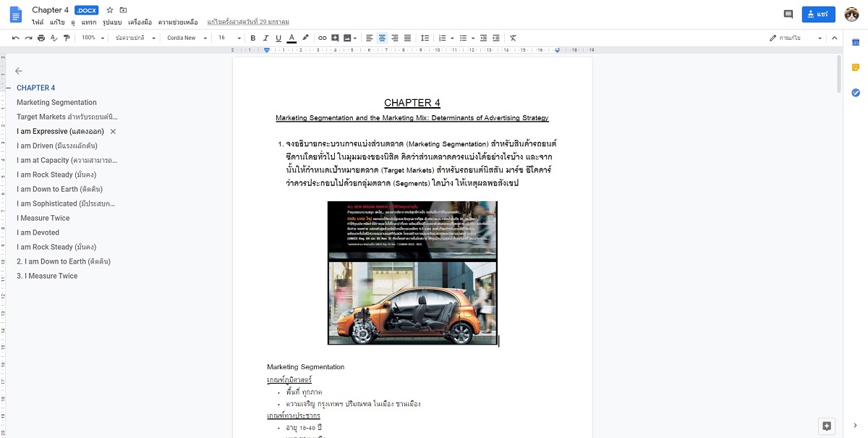Open line spacing options

pyautogui.click(x=425, y=38)
